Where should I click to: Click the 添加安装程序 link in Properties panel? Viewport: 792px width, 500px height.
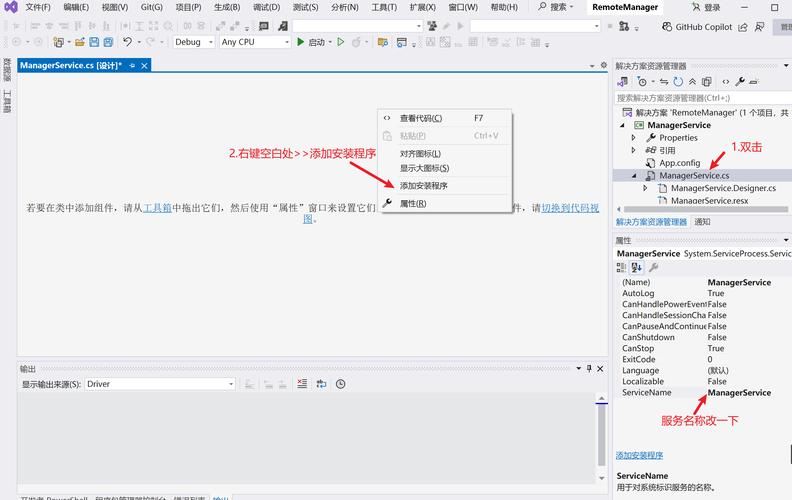pos(639,455)
